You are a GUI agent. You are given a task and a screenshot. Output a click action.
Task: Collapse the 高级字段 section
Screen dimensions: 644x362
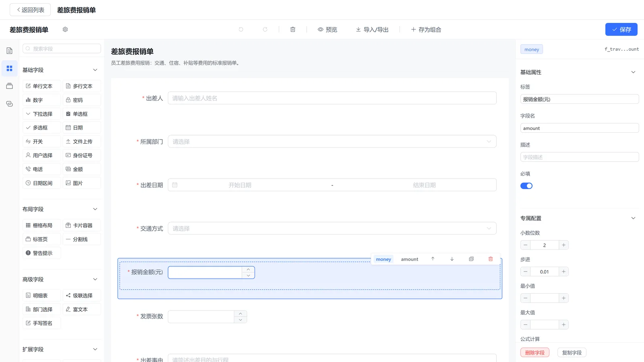[95, 280]
